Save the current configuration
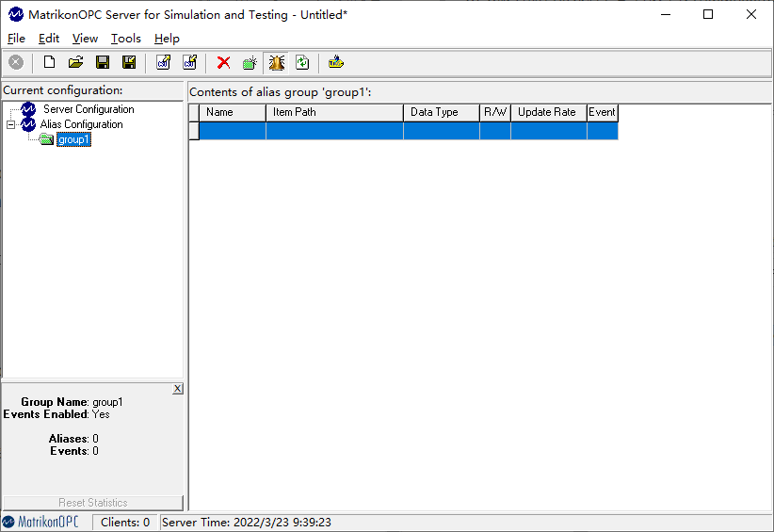The height and width of the screenshot is (532, 774). 103,63
